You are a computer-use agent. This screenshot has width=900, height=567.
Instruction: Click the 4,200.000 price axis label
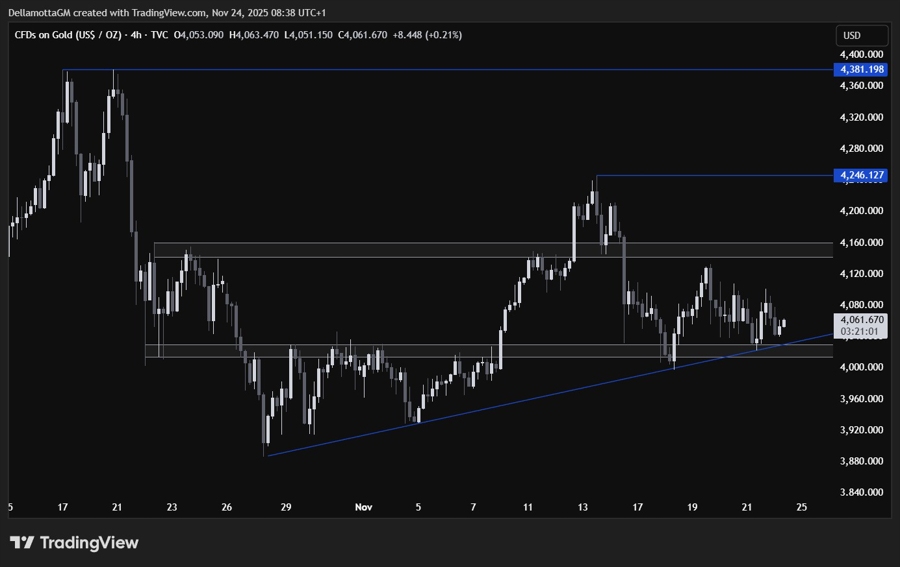pos(861,210)
